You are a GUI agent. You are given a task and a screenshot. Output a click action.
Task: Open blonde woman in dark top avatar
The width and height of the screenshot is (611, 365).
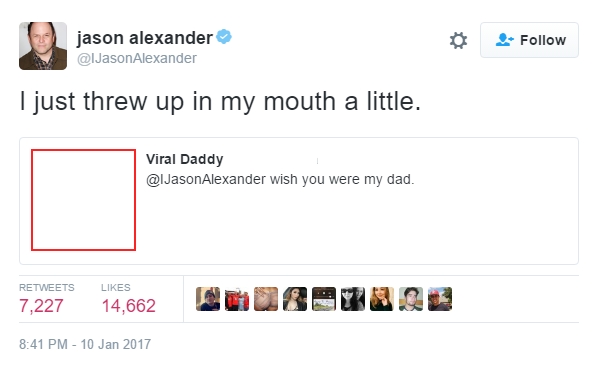click(382, 299)
